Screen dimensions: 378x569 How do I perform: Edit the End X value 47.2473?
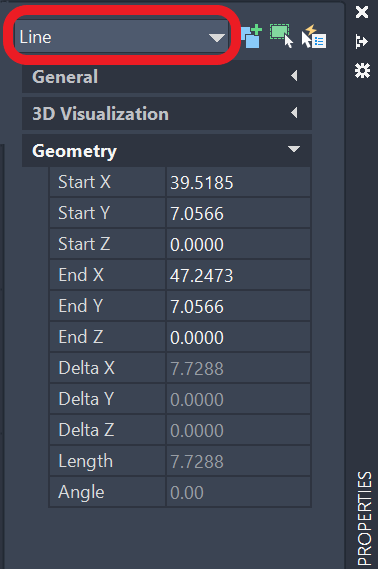[x=238, y=275]
